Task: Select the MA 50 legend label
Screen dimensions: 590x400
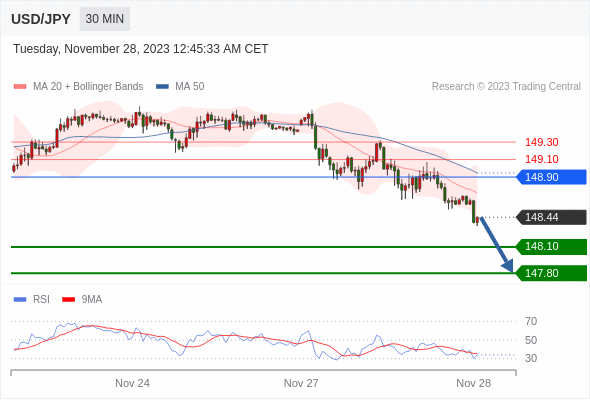Action: (190, 87)
